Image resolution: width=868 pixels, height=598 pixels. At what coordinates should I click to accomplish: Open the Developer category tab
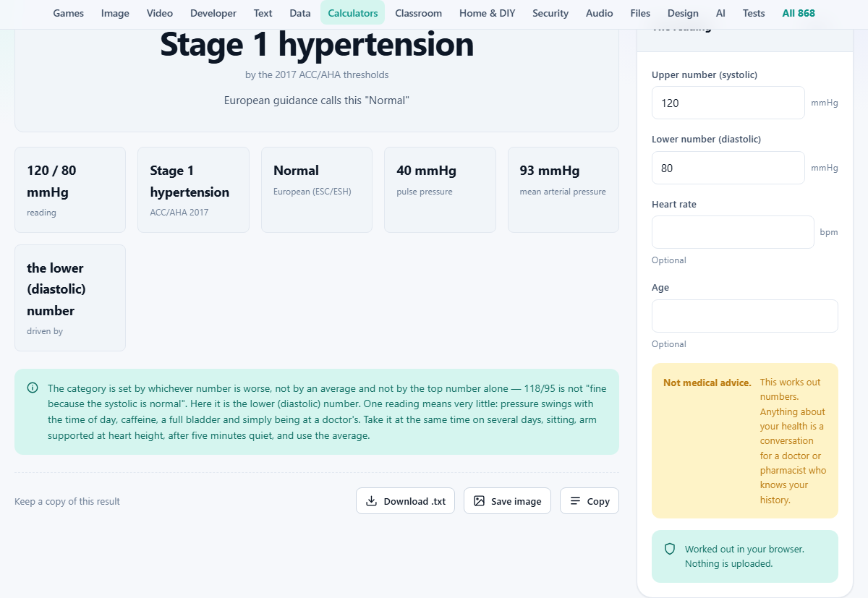pos(213,13)
